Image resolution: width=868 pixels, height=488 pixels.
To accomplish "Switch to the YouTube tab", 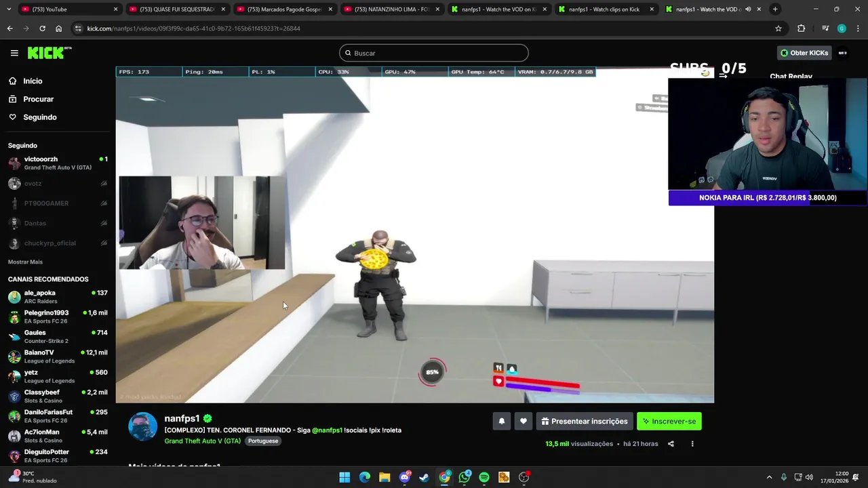I will click(x=68, y=9).
